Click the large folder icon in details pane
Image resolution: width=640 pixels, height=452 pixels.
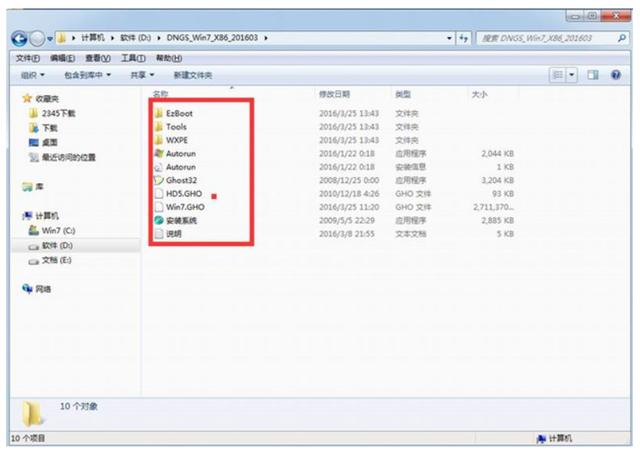tap(32, 413)
